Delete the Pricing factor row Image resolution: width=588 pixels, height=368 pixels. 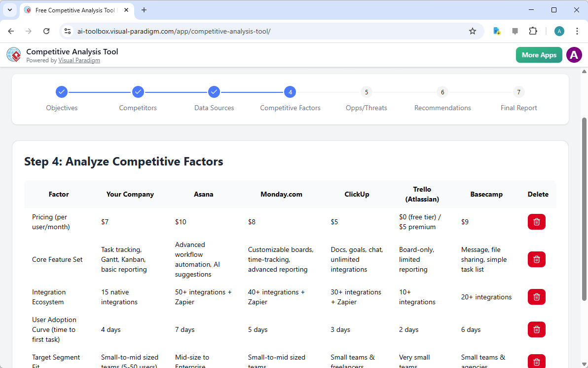(x=536, y=222)
